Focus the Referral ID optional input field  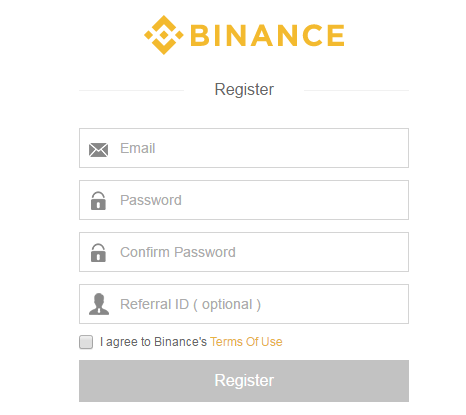(x=244, y=304)
